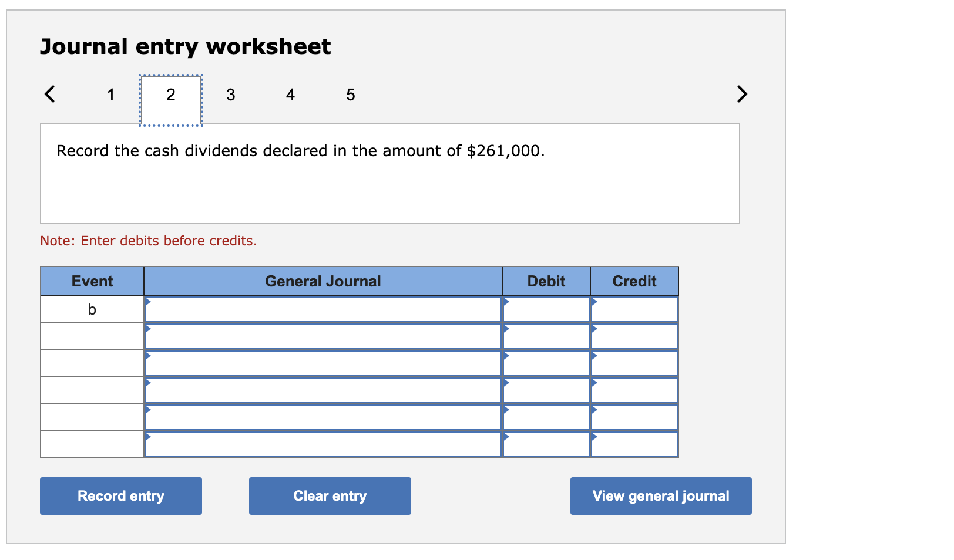Select the highlighted entry tab 2
The image size is (954, 560).
171,100
